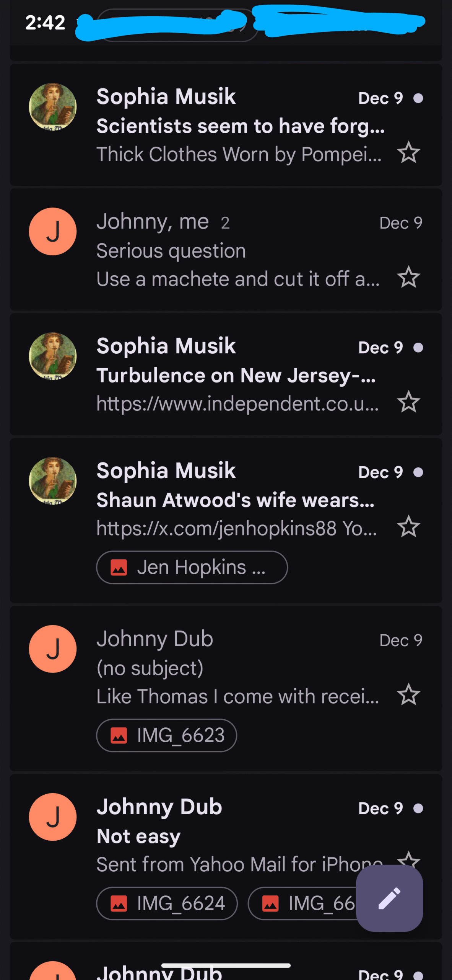The height and width of the screenshot is (980, 452).
Task: Tap the compose pencil button
Action: coord(389,898)
